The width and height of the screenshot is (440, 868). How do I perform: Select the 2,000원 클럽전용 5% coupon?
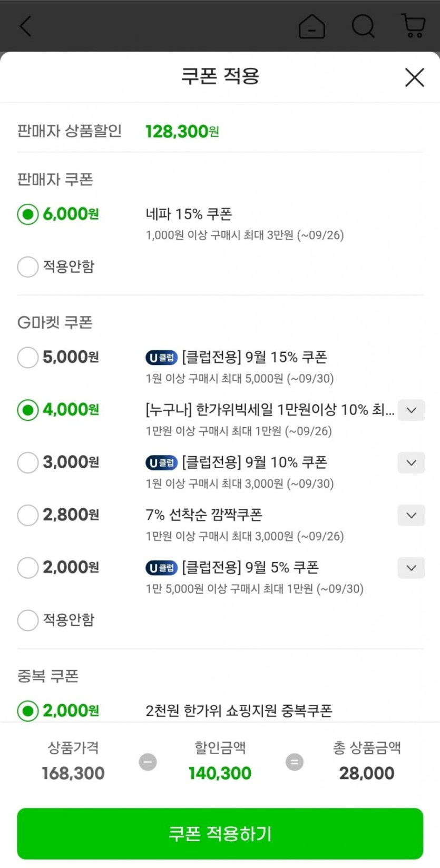click(x=28, y=568)
